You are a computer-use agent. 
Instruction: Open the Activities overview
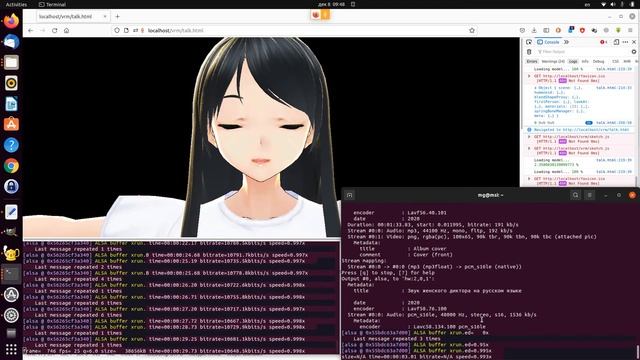(x=16, y=4)
